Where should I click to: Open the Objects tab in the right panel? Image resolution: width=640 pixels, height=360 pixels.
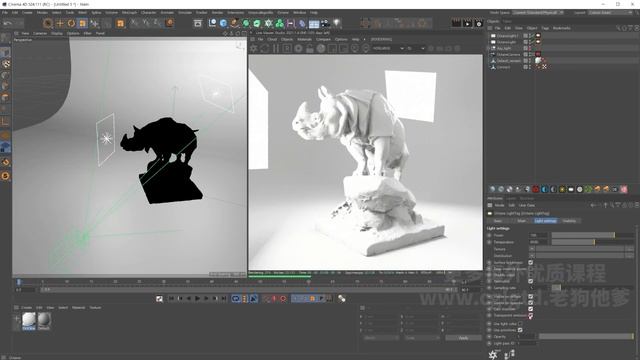[x=493, y=21]
